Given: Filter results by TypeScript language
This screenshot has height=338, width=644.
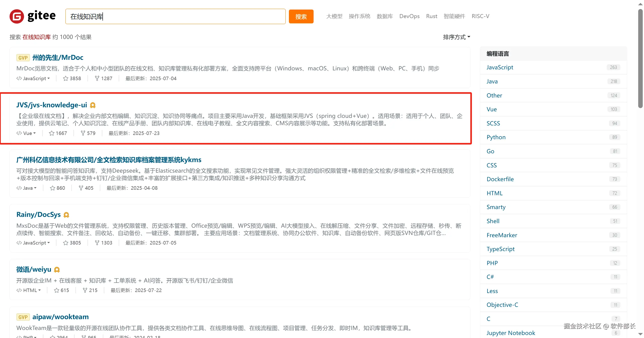Looking at the screenshot, I should coord(500,249).
